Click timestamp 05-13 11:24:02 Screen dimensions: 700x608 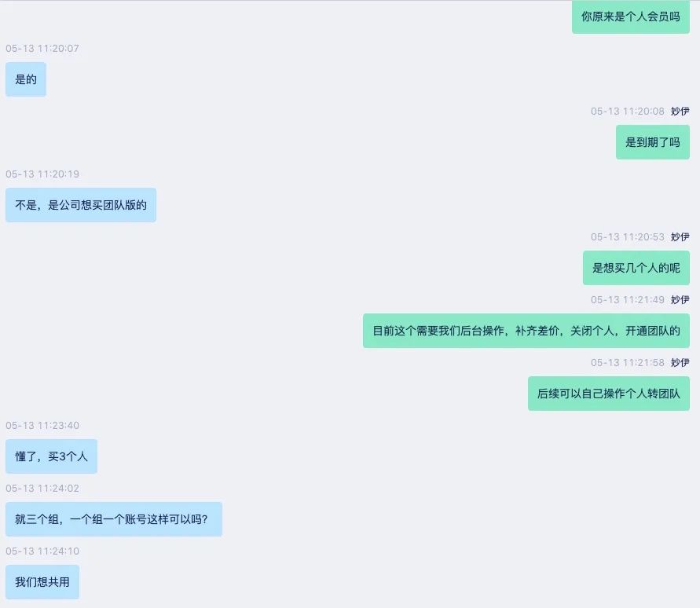(42, 489)
